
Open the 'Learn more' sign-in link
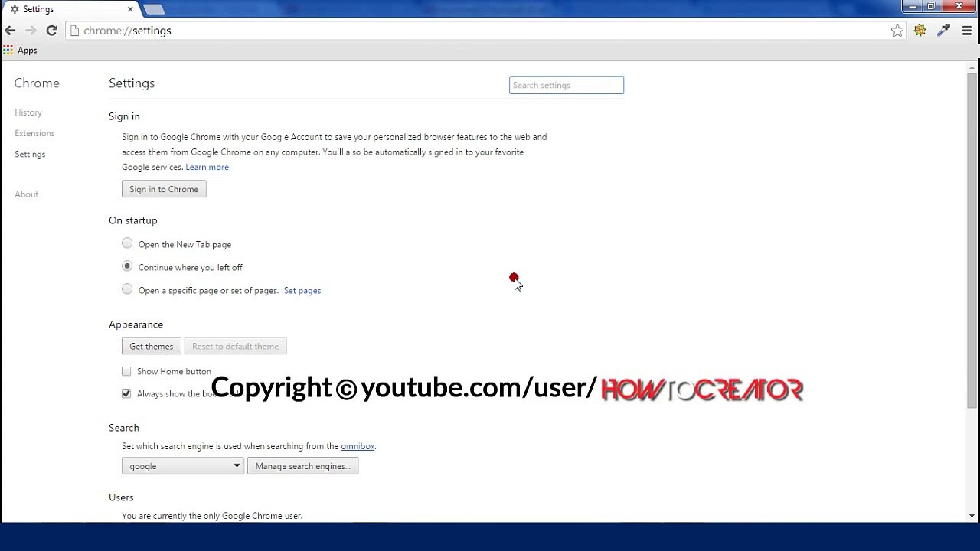point(207,167)
